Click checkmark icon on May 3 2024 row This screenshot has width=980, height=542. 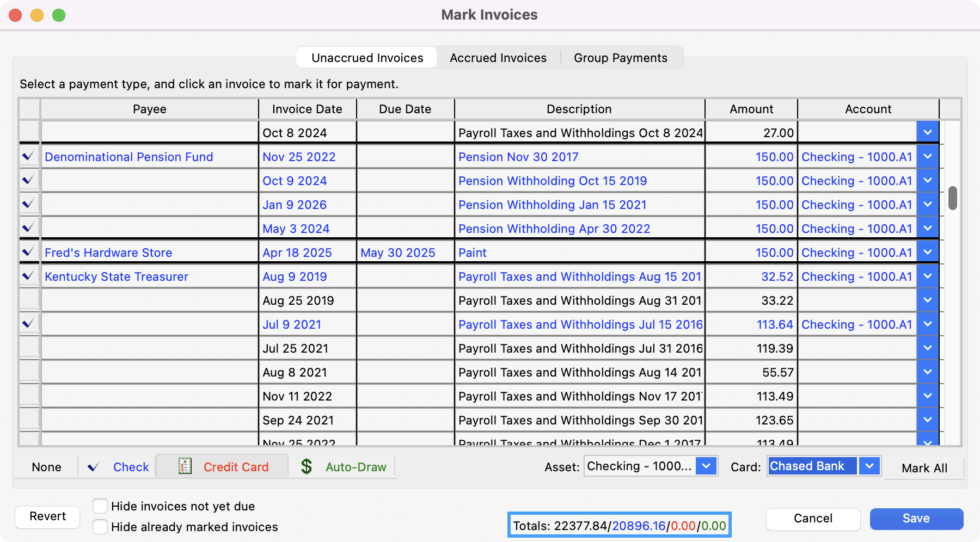point(28,228)
